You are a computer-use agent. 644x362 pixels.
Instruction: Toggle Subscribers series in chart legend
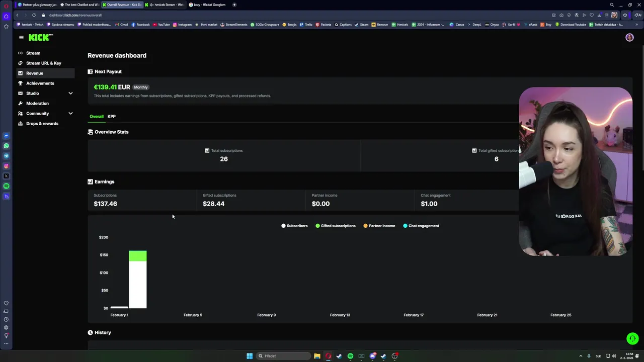coord(294,226)
